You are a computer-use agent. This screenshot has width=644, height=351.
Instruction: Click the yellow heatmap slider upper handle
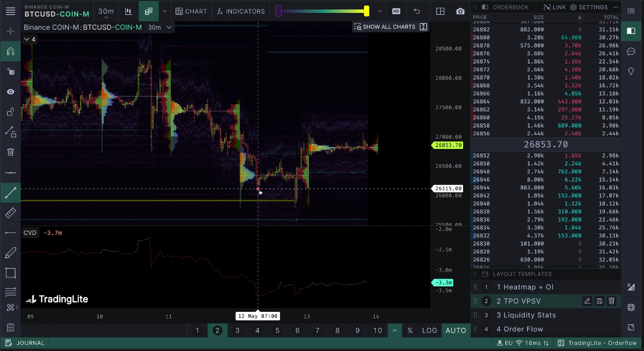tap(366, 11)
